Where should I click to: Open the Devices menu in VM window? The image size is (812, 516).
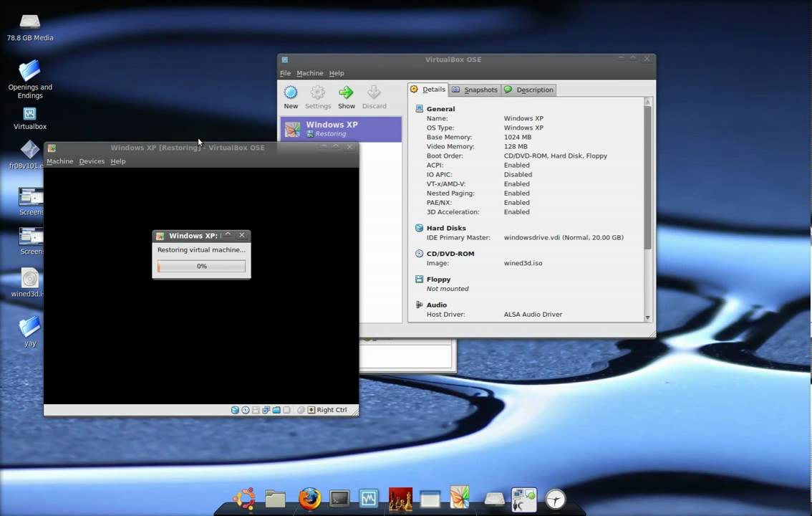92,161
